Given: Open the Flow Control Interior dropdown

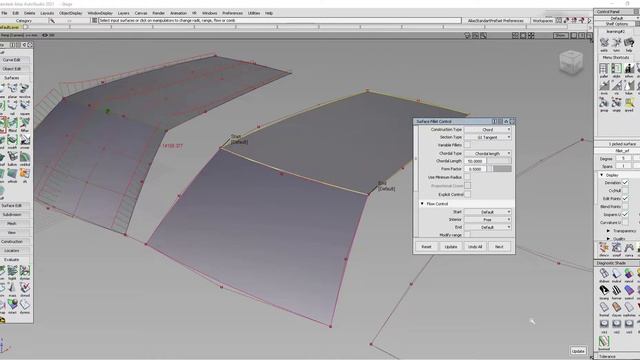Looking at the screenshot, I should coord(487,220).
